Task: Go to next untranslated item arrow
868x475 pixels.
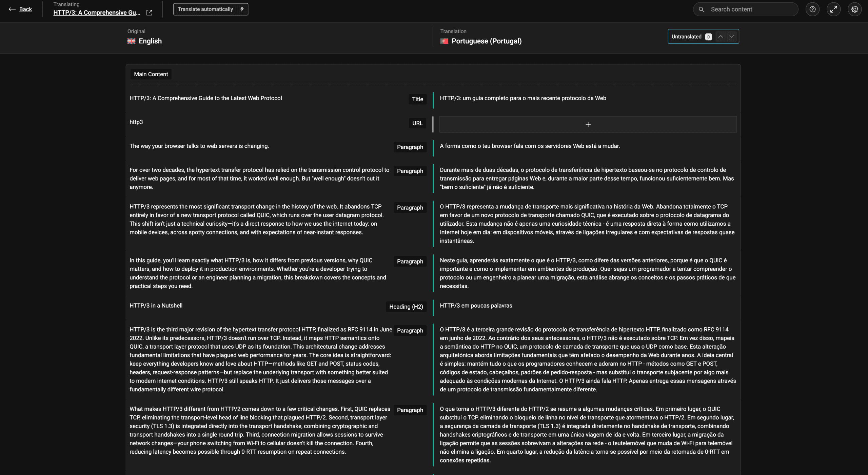Action: pyautogui.click(x=732, y=37)
